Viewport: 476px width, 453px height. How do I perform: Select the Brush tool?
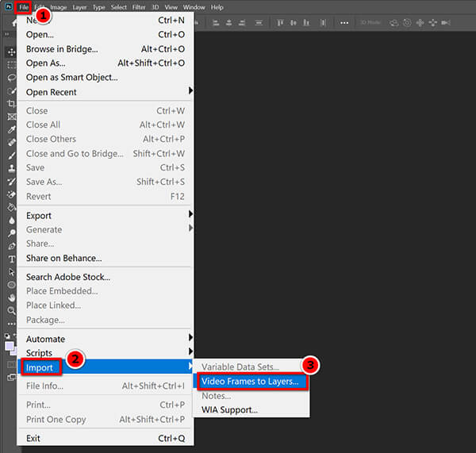coord(12,155)
